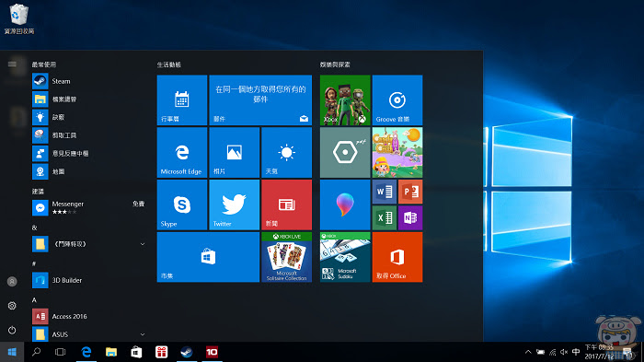Open the Maps app (地圖)

coord(88,171)
